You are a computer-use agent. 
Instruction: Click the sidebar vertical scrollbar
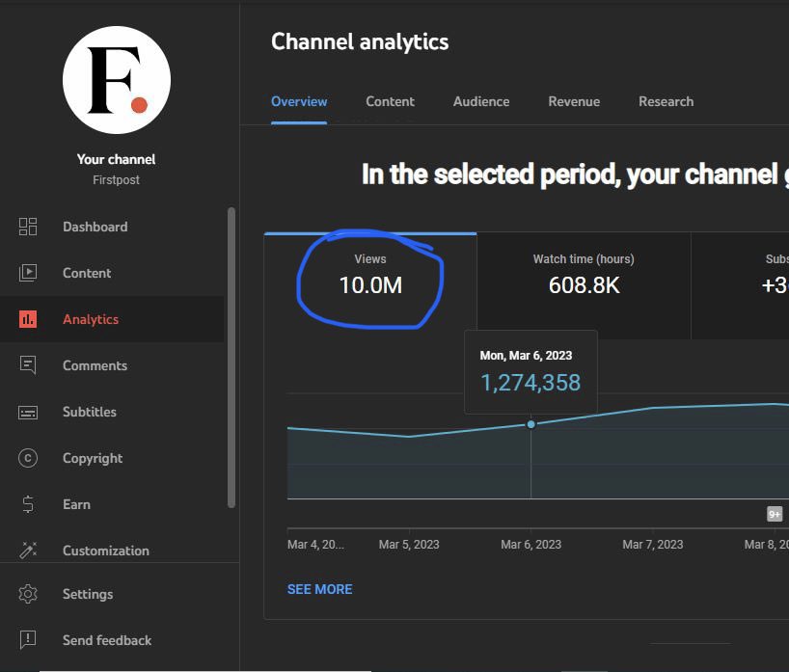point(231,358)
